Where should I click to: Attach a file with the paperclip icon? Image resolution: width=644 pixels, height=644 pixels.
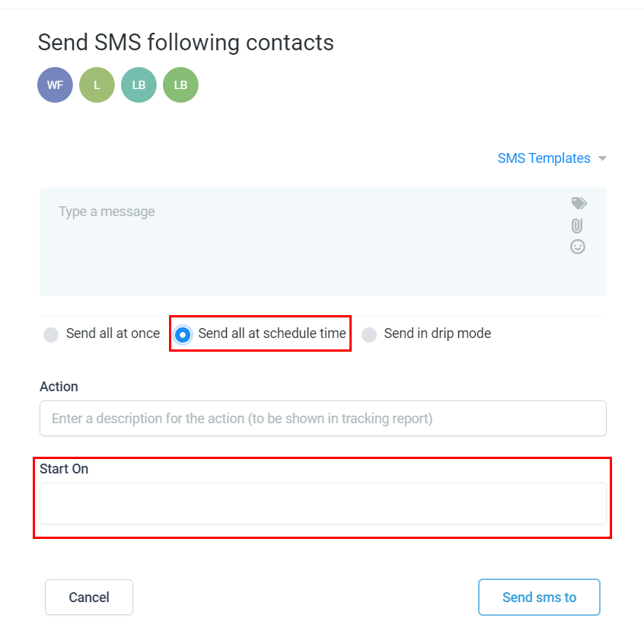pos(577,225)
